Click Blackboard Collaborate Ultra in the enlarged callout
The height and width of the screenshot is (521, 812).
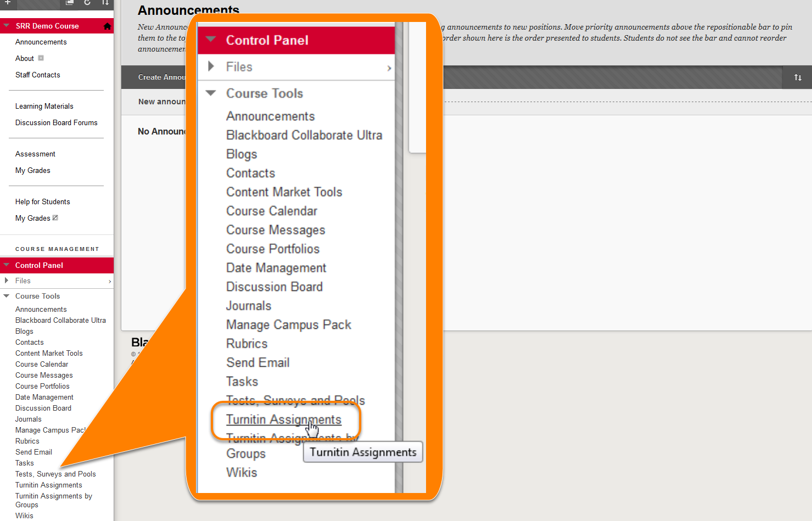304,135
